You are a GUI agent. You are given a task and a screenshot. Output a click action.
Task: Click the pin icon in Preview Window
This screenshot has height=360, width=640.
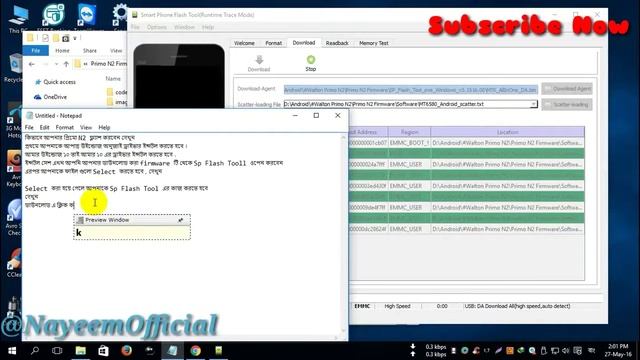click(180, 220)
